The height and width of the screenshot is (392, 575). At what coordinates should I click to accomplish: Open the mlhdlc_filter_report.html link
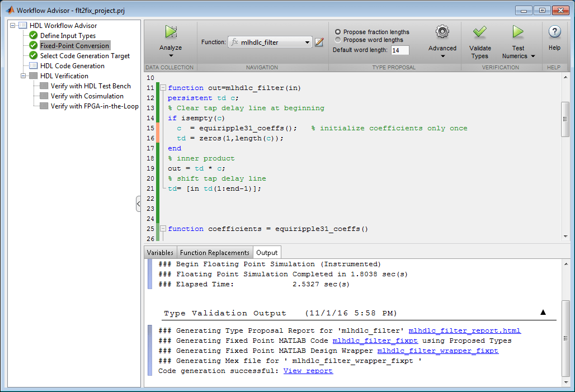464,330
